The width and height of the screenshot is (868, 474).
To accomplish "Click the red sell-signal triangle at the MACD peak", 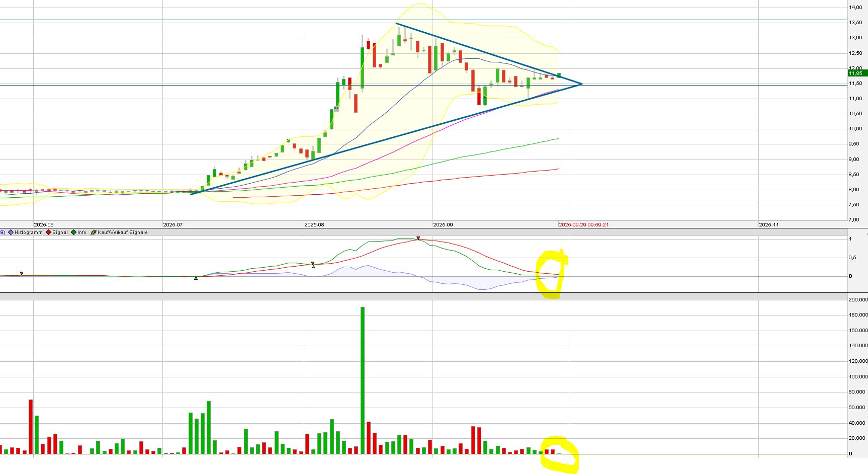I will [x=418, y=238].
